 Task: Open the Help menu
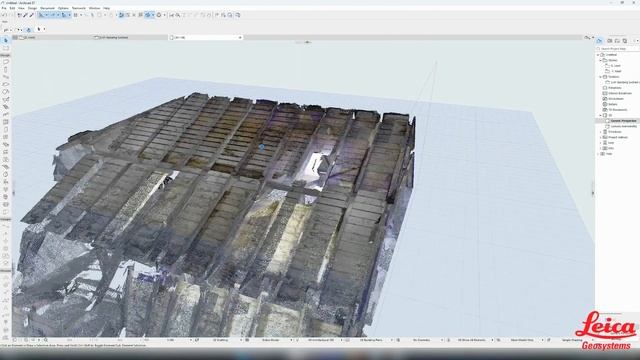coord(107,8)
